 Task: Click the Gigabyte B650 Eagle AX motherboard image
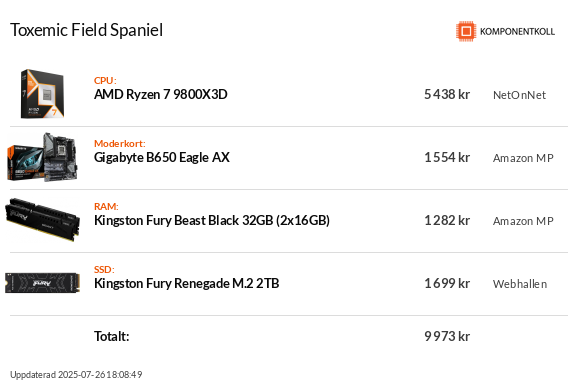[42, 157]
